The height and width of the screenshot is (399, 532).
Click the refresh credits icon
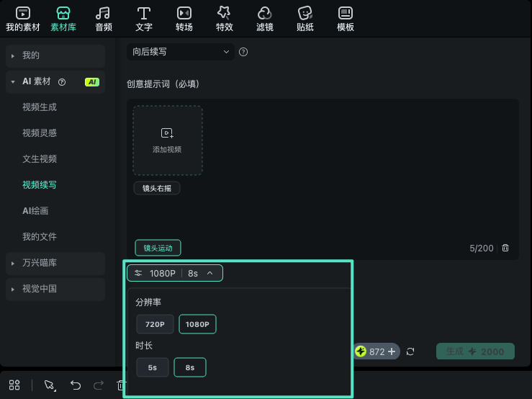[x=410, y=351]
